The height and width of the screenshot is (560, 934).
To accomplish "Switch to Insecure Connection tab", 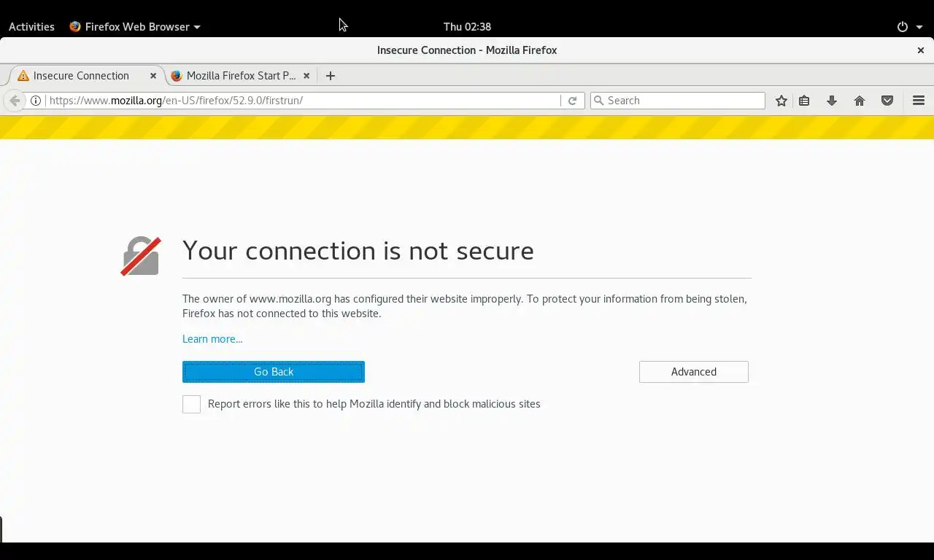I will pyautogui.click(x=88, y=76).
